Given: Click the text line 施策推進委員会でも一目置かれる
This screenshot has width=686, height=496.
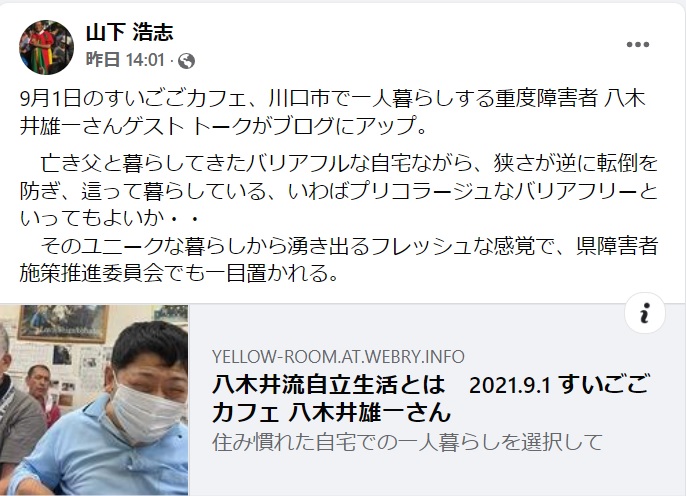Looking at the screenshot, I should (179, 273).
